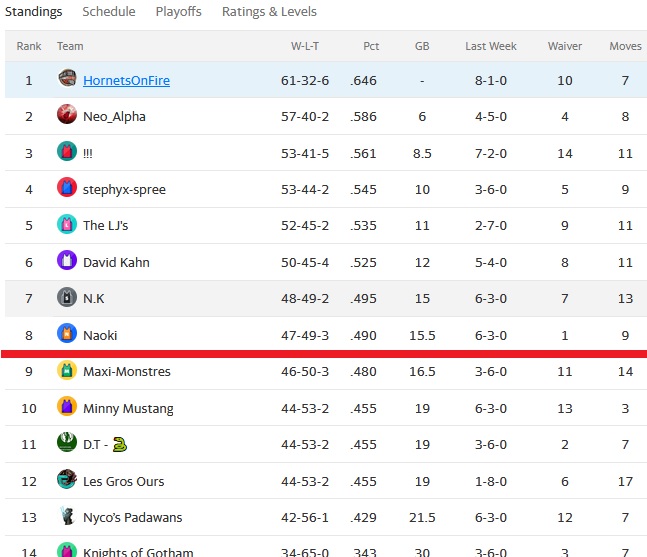Open the Schedule tab
Viewport: 647px width, 557px height.
(x=109, y=12)
